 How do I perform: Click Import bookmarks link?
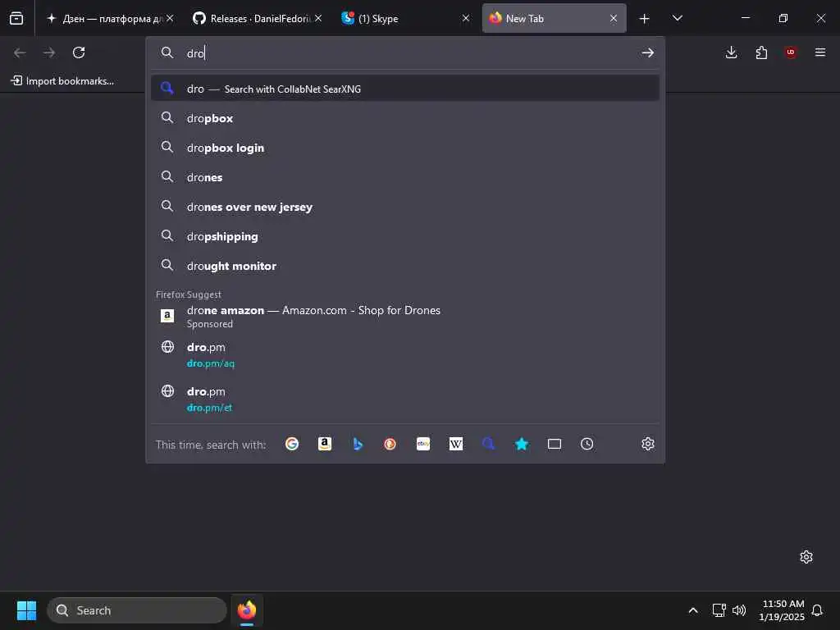click(62, 81)
